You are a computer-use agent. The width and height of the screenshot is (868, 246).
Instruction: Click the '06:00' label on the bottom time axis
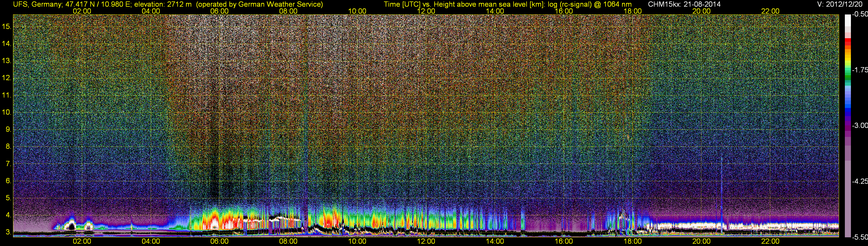point(219,241)
